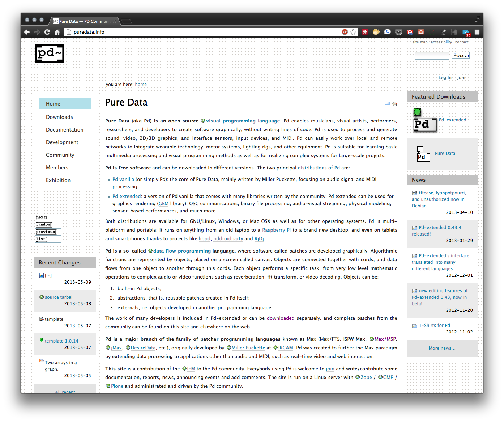Viewport: 504px width, 422px height.
Task: Reload the page with the refresh icon
Action: 47,32
